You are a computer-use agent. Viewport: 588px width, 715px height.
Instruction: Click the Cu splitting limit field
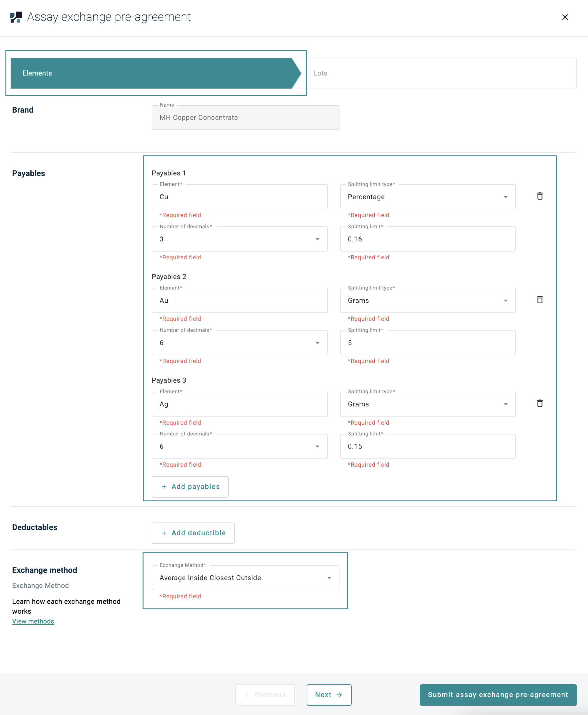click(x=428, y=239)
